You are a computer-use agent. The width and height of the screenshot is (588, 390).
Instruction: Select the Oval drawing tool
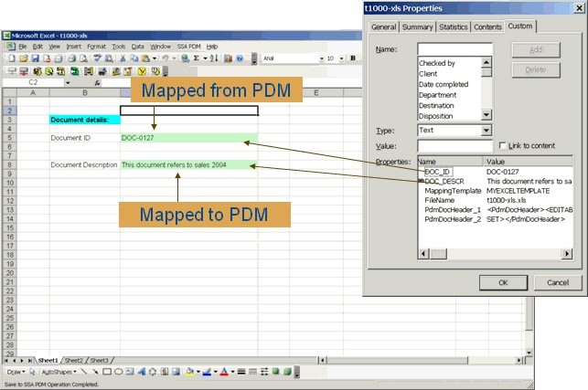(x=119, y=372)
